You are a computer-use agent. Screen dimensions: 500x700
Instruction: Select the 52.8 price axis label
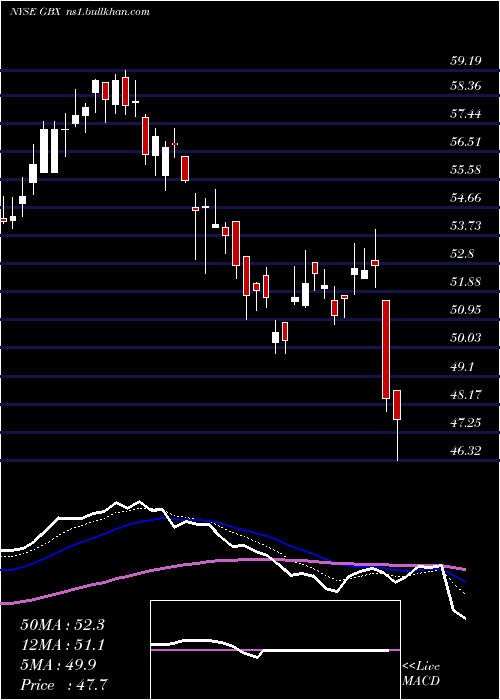click(x=462, y=254)
